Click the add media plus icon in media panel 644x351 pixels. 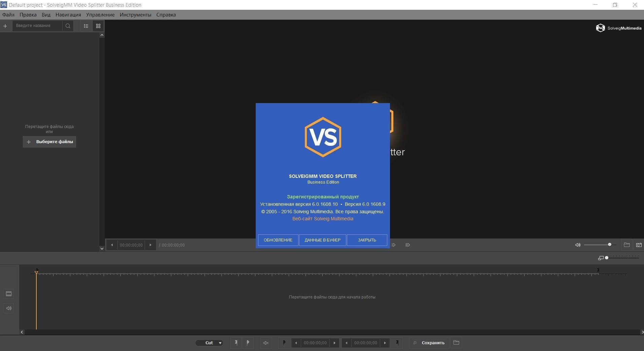coord(5,26)
